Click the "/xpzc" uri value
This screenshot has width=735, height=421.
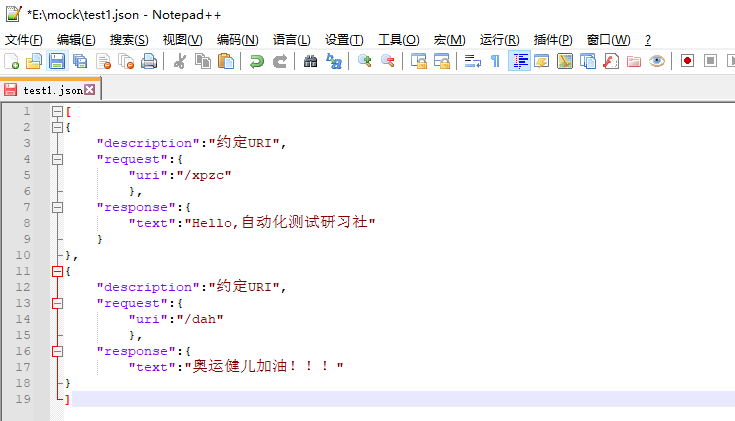click(x=204, y=175)
